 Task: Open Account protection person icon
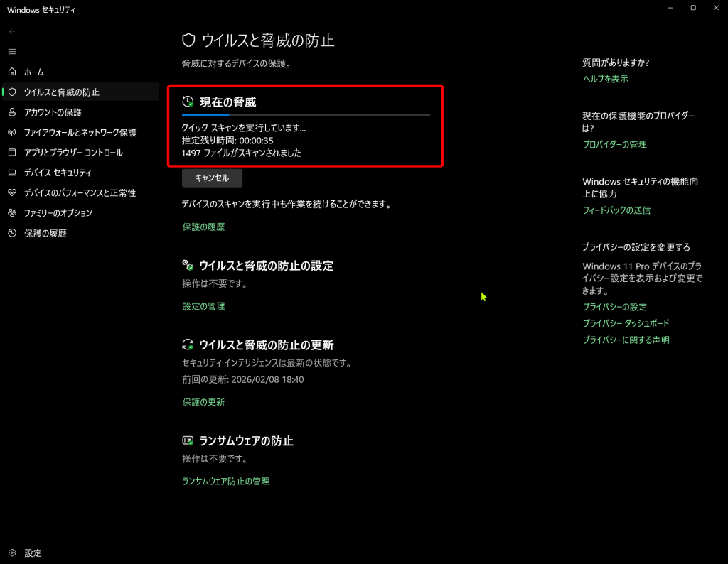11,112
